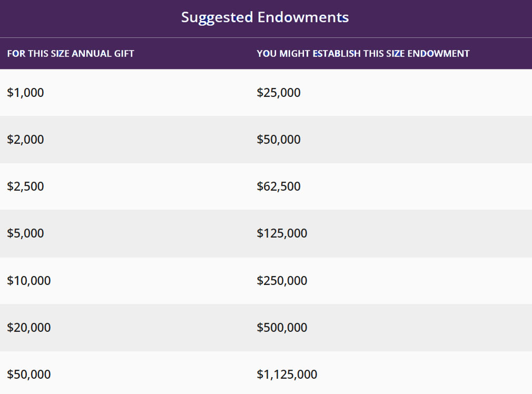The image size is (532, 394).
Task: Click the word 'Endowments' in the title
Action: [303, 17]
